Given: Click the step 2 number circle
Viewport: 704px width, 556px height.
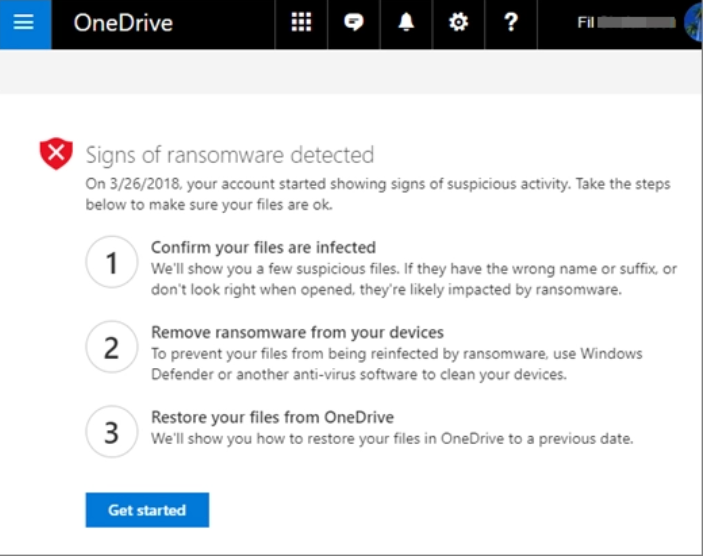Looking at the screenshot, I should click(x=112, y=347).
